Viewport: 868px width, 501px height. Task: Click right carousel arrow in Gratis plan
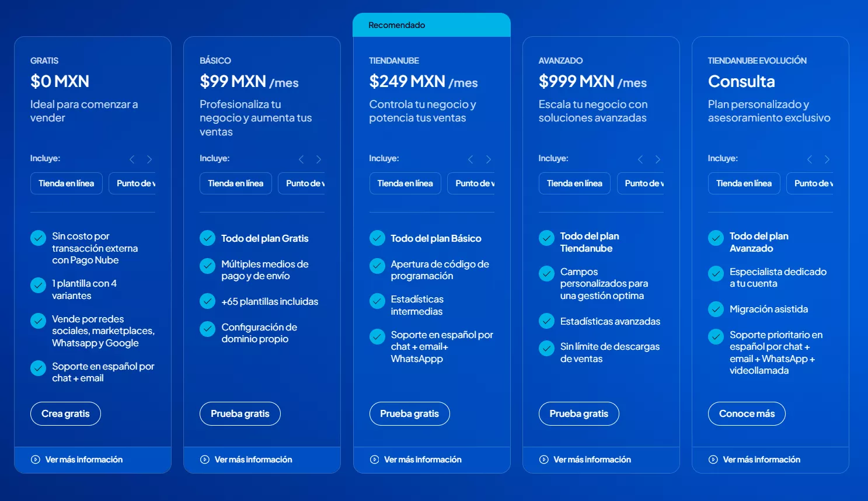coord(149,159)
